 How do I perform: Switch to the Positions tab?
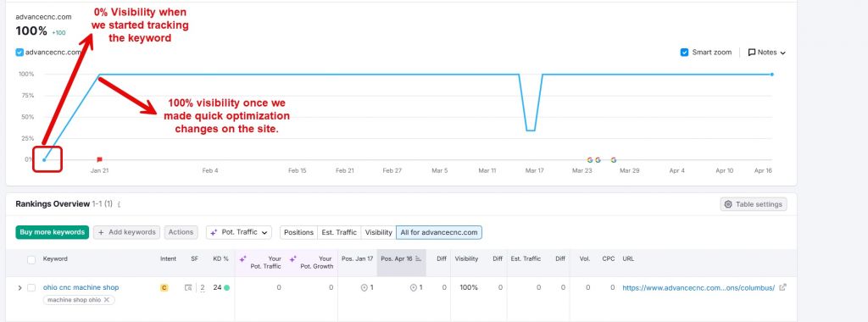pyautogui.click(x=298, y=232)
